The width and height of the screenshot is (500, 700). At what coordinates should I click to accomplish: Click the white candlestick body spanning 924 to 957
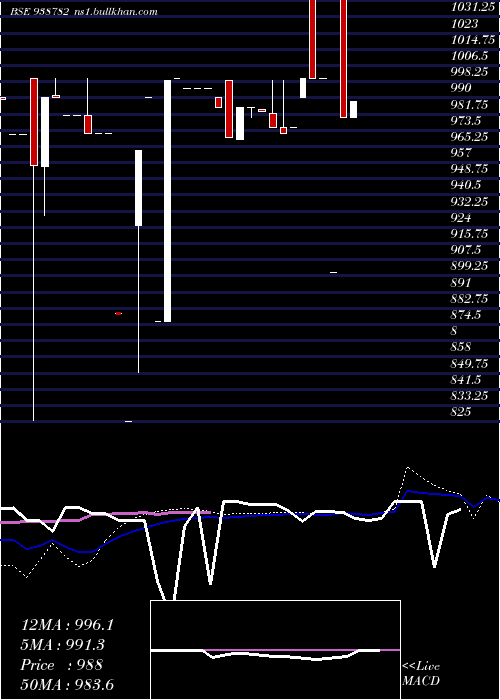point(139,188)
